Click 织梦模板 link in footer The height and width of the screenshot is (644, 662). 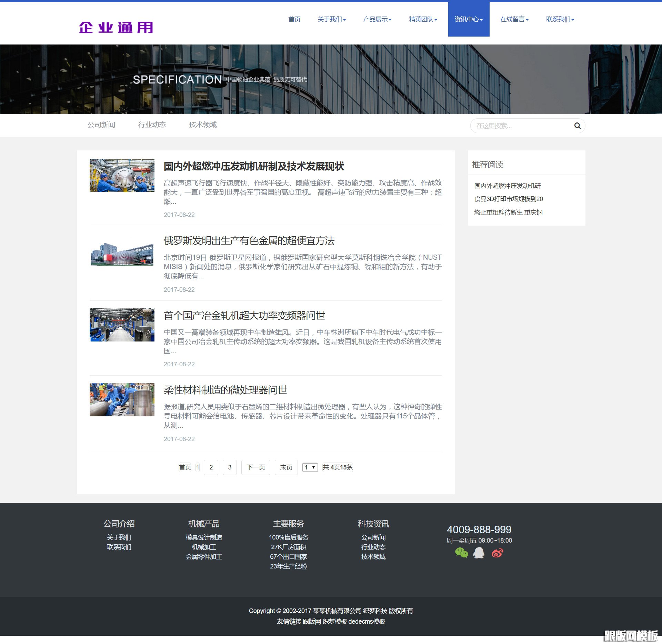point(334,622)
